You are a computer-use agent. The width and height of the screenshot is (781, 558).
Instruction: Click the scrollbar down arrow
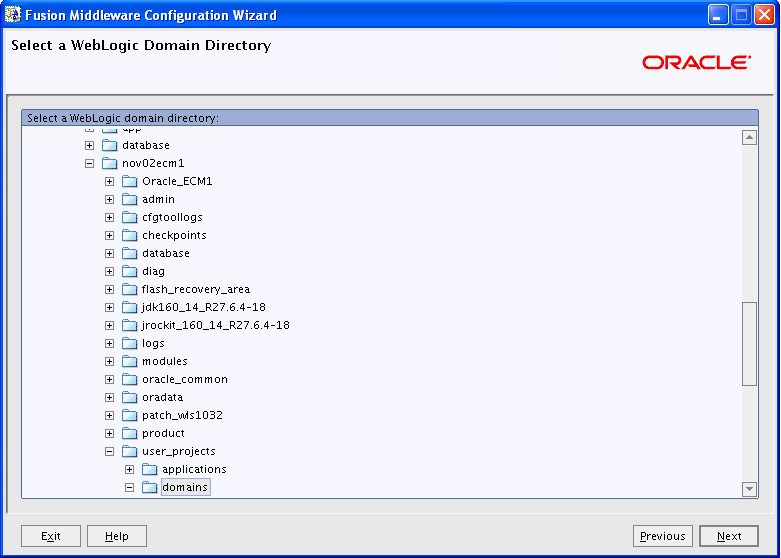[749, 489]
